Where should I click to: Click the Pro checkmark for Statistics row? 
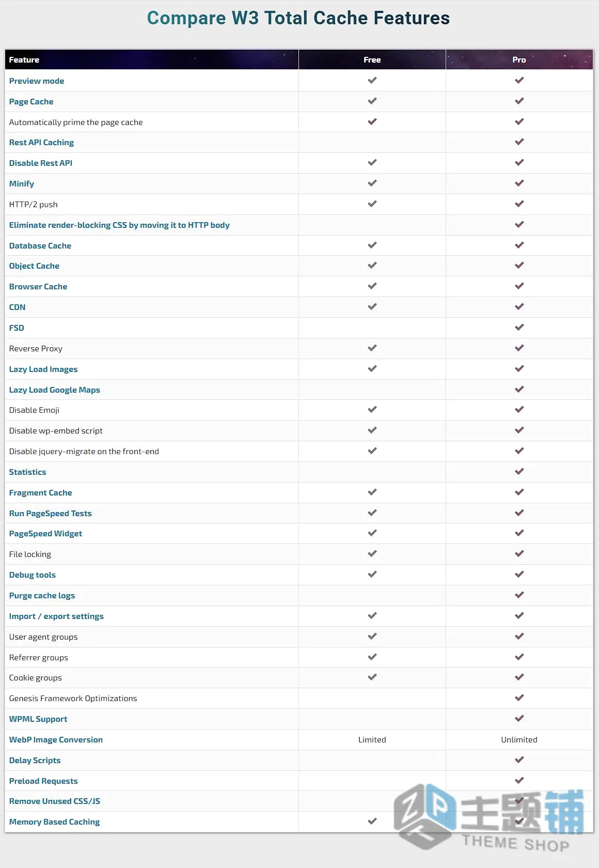pos(519,472)
